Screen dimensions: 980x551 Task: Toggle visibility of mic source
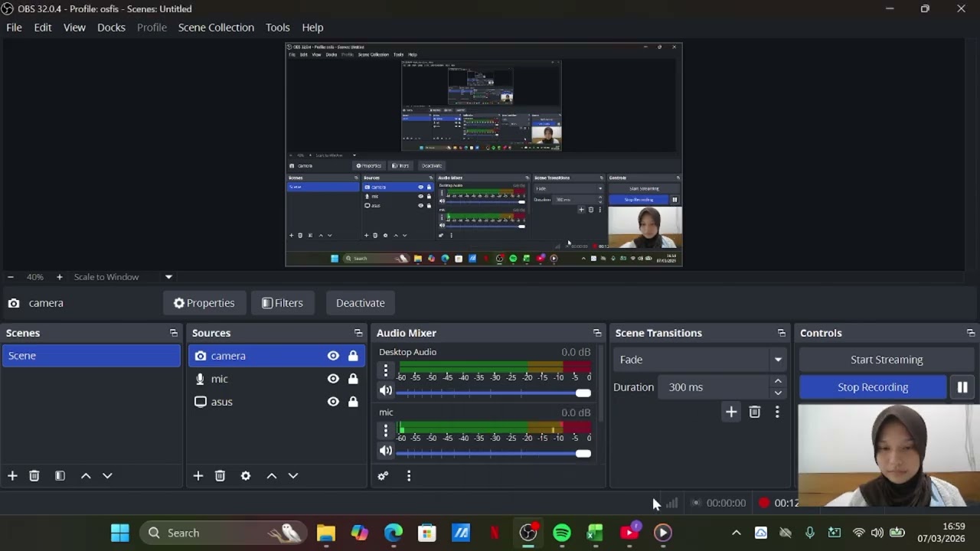pos(333,379)
